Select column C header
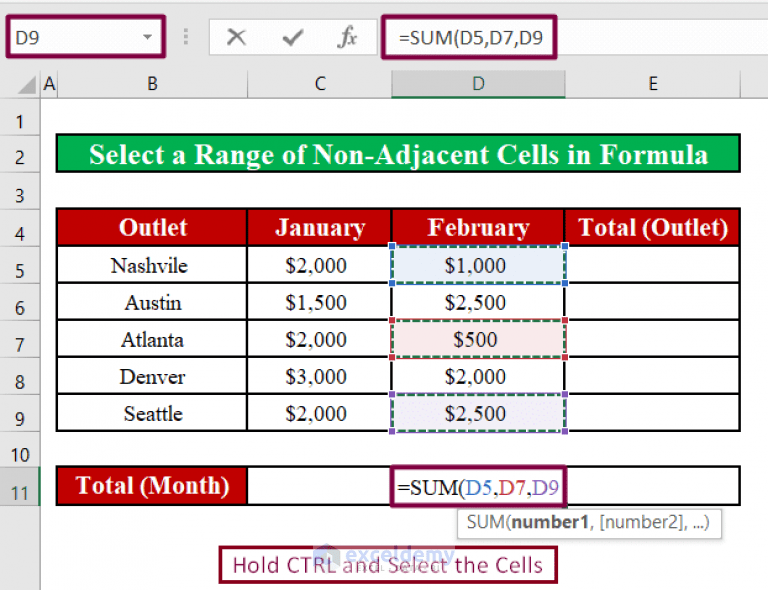 [320, 84]
